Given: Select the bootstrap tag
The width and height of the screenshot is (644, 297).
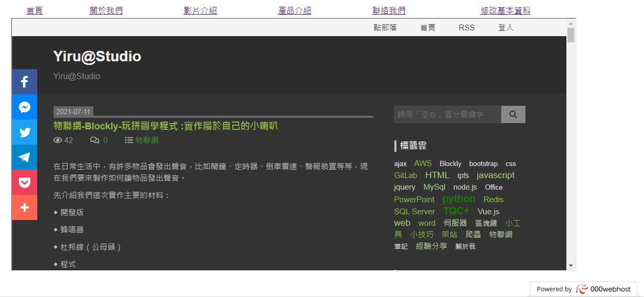Looking at the screenshot, I should coord(484,163).
